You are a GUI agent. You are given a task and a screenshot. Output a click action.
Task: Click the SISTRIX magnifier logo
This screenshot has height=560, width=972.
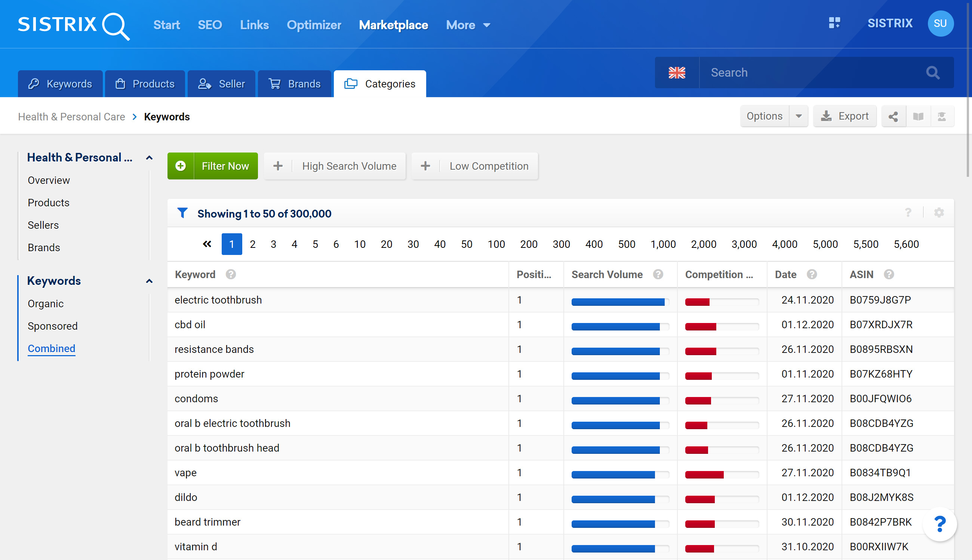point(74,25)
